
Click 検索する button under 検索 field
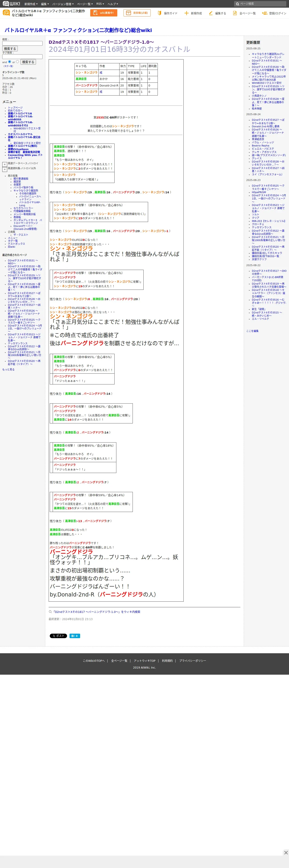10,49
